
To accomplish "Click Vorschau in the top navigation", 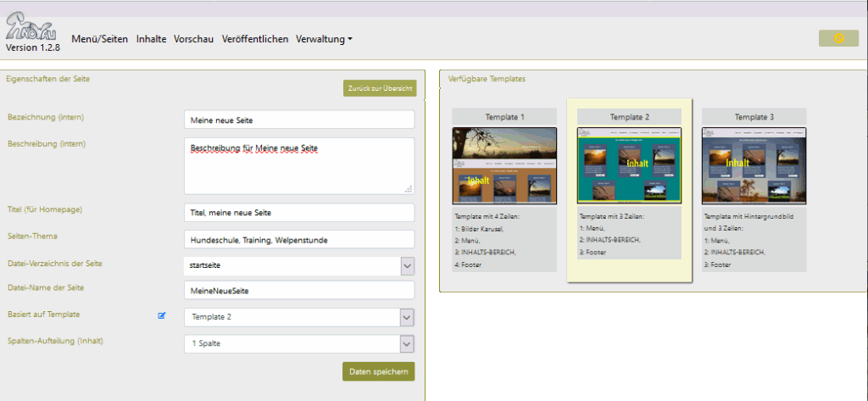I will coord(193,39).
